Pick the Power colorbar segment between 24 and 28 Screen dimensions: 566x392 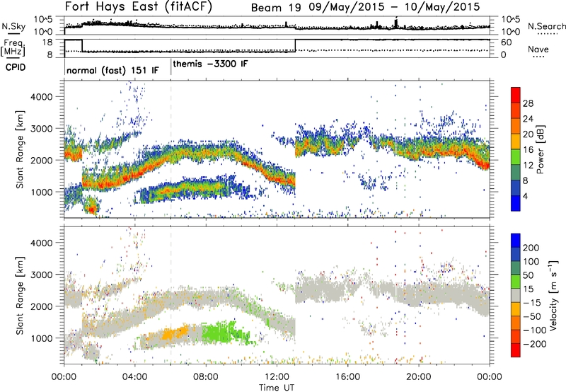pos(516,110)
